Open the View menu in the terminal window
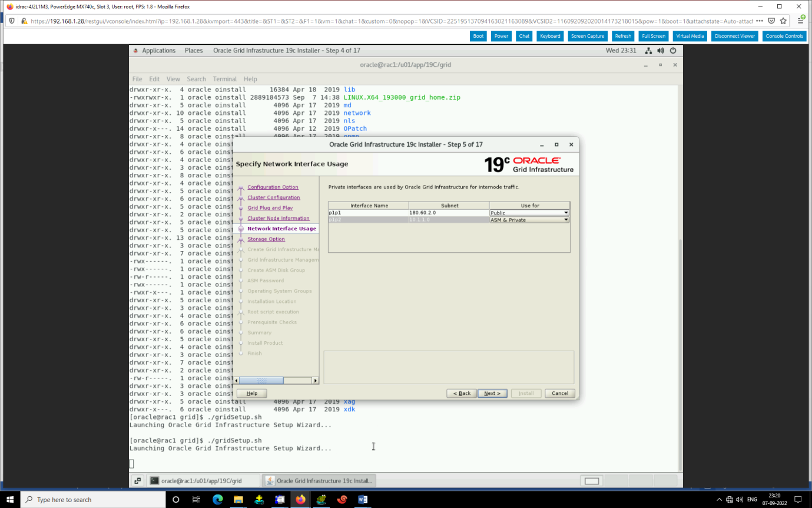The image size is (812, 508). [173, 79]
